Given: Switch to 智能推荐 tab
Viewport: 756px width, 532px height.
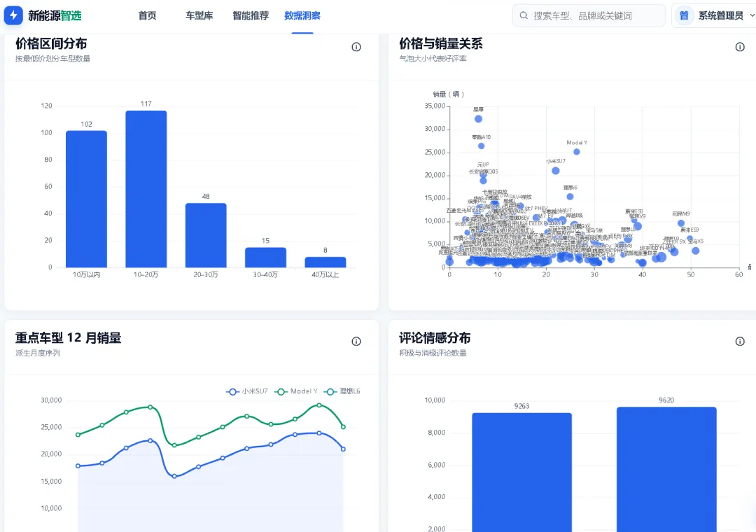Looking at the screenshot, I should click(251, 15).
